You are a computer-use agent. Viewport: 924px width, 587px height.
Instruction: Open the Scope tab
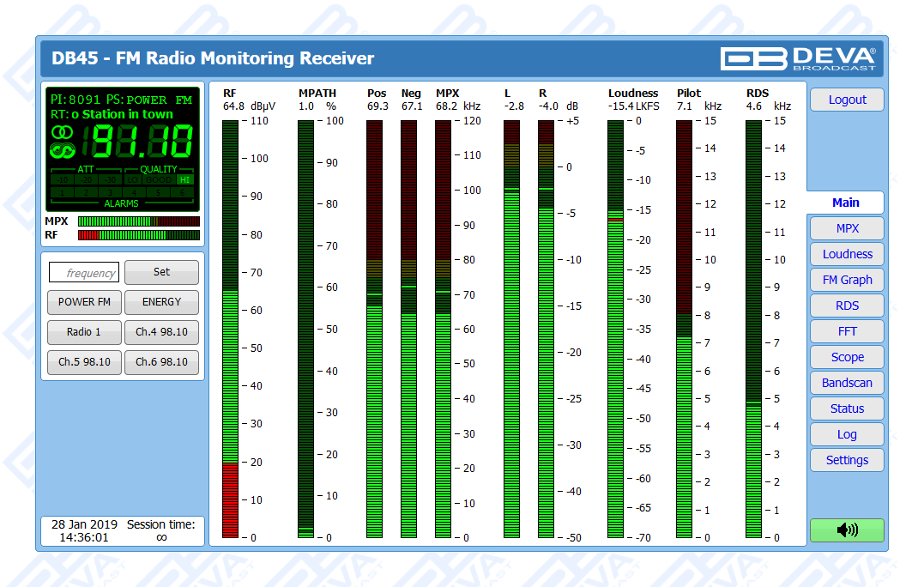click(x=846, y=357)
